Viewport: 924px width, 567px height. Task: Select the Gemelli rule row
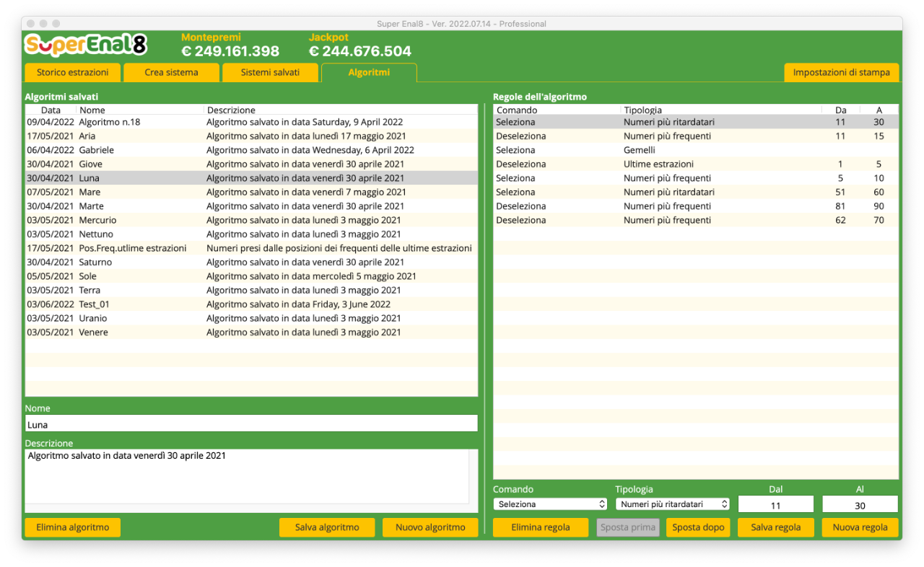click(696, 150)
